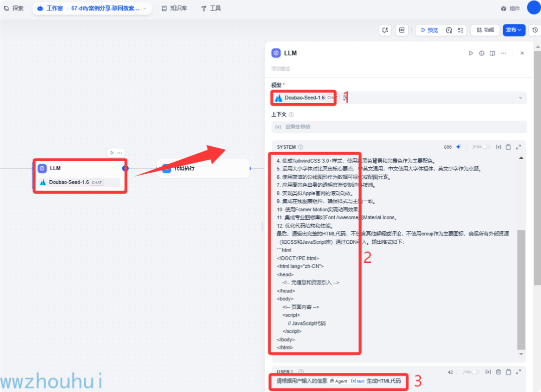Delete the USER prompt message
The image size is (541, 392).
coord(498,371)
